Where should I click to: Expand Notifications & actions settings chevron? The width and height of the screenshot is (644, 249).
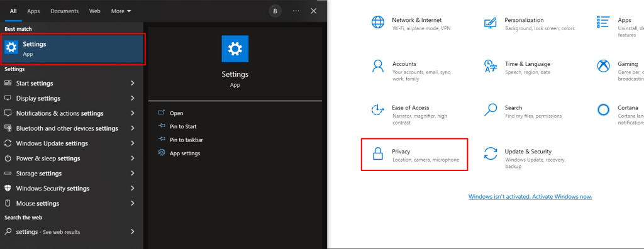tap(132, 113)
